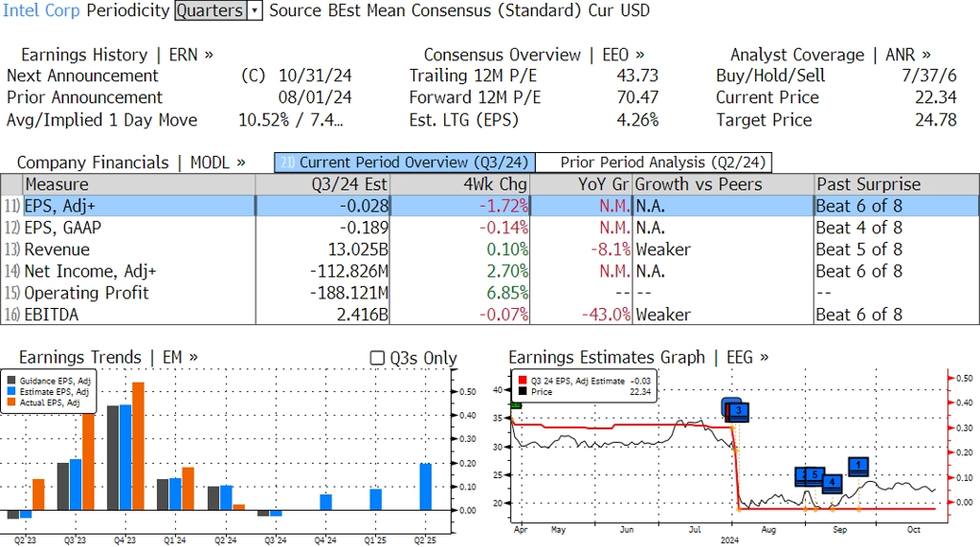
Task: Click the Estimate EPS, Adj legend swatch
Action: (x=11, y=391)
